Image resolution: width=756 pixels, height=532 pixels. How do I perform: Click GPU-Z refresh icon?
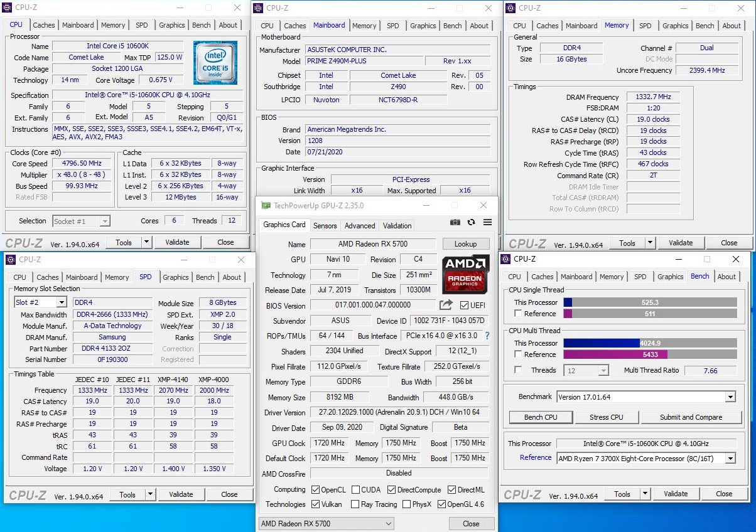[471, 222]
